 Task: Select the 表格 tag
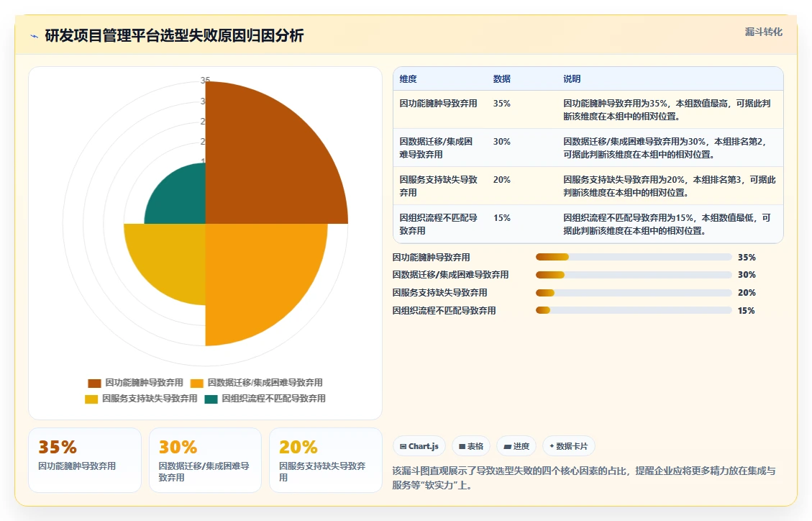[471, 446]
